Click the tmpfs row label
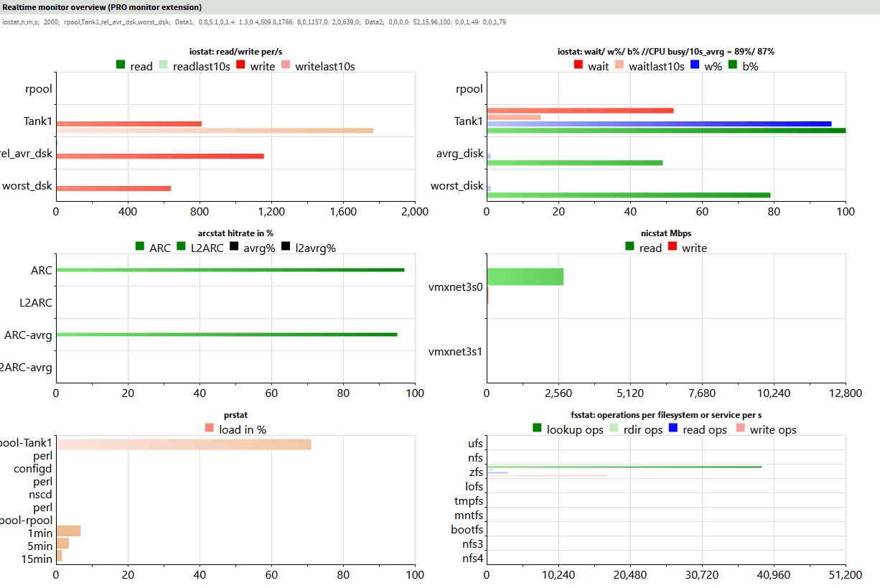 point(469,500)
